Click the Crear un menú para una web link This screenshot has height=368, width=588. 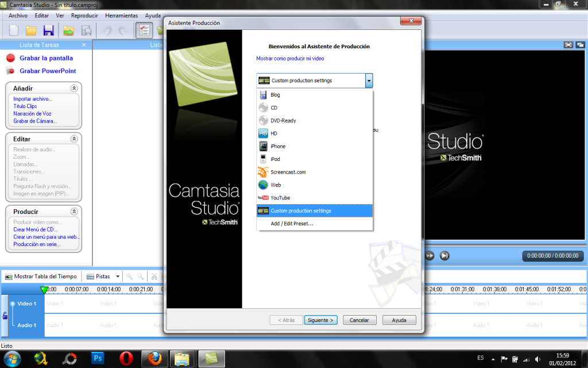click(x=47, y=237)
